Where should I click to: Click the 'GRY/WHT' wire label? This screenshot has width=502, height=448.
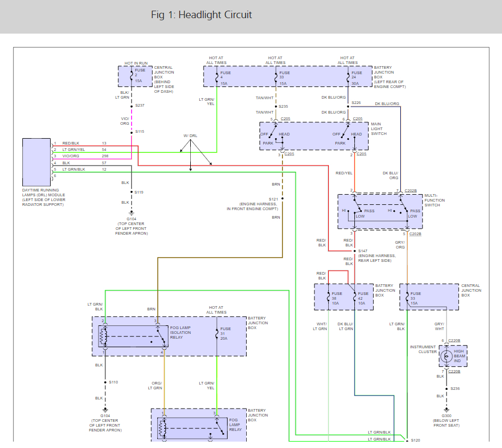coord(439,326)
